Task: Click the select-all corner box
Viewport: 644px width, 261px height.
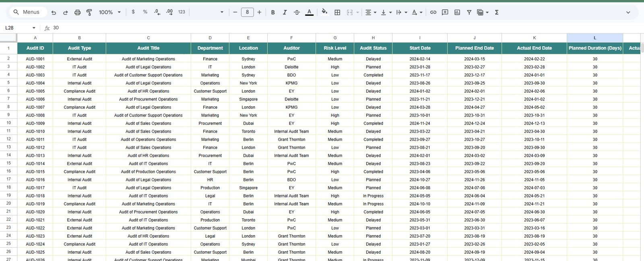Action: [8, 38]
